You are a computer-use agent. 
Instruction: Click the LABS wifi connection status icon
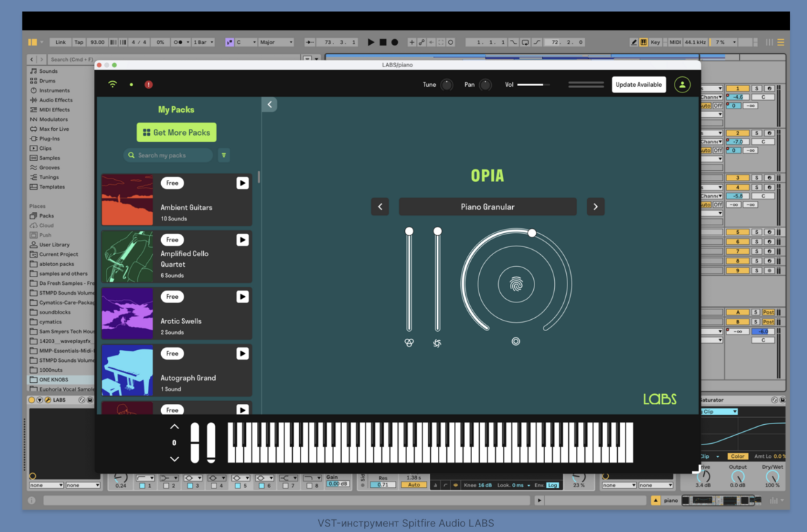pos(112,85)
